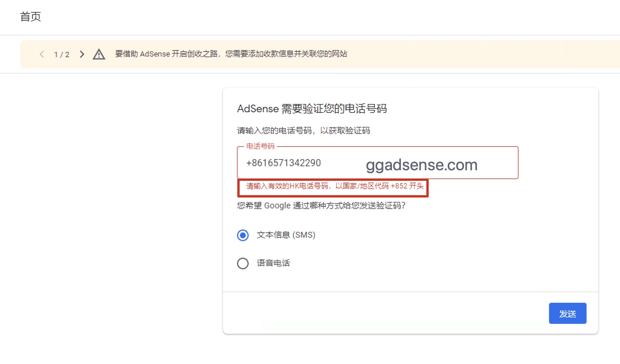Click the red HK phone number error message
This screenshot has height=364, width=620.
click(x=335, y=186)
